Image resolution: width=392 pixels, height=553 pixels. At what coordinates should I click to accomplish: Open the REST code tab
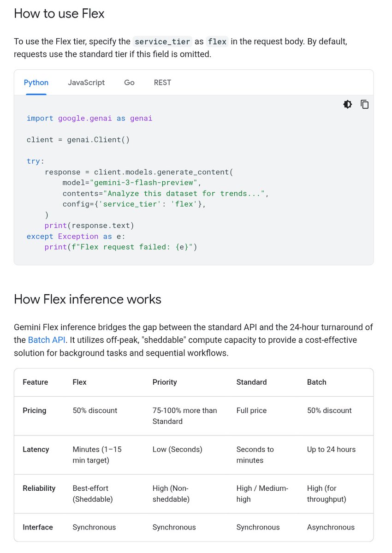click(x=162, y=83)
